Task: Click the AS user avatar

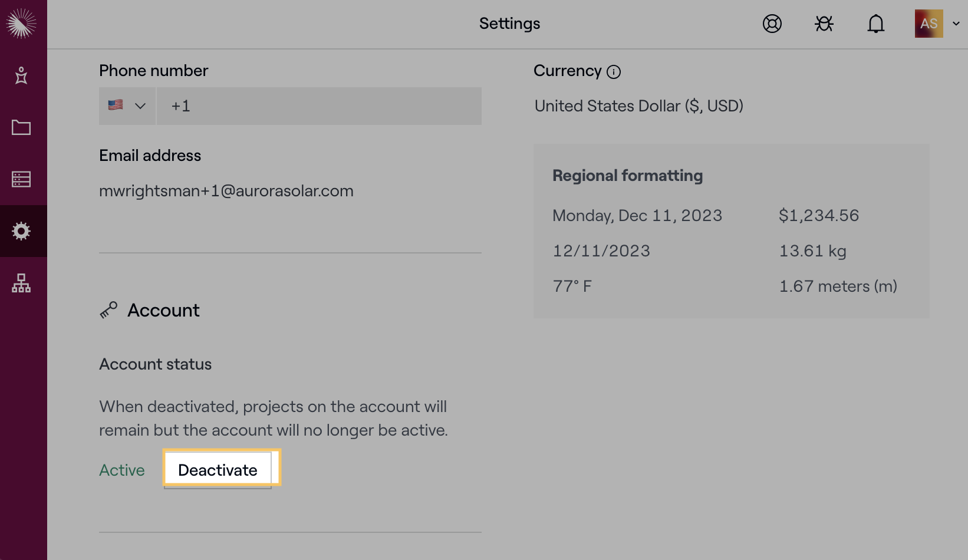Action: (x=929, y=24)
